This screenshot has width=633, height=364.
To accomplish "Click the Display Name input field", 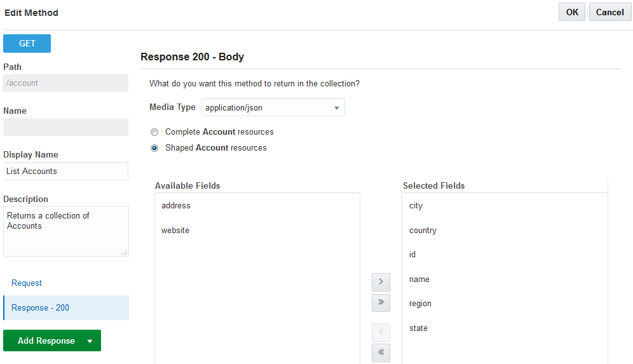I will [65, 172].
